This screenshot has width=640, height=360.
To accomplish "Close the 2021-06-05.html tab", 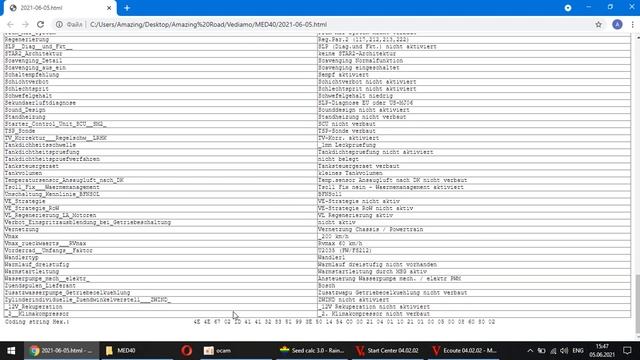I will click(109, 8).
